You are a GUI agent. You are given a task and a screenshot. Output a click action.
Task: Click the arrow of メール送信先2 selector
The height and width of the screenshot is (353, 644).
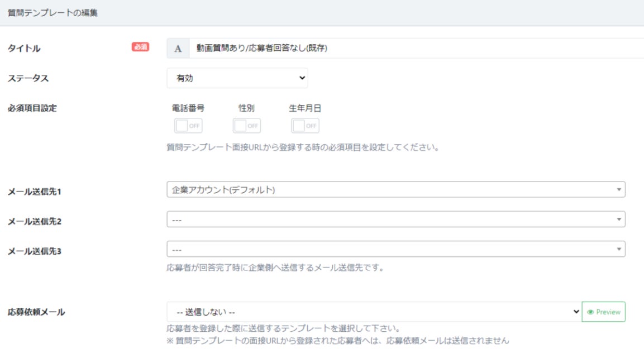pyautogui.click(x=618, y=220)
